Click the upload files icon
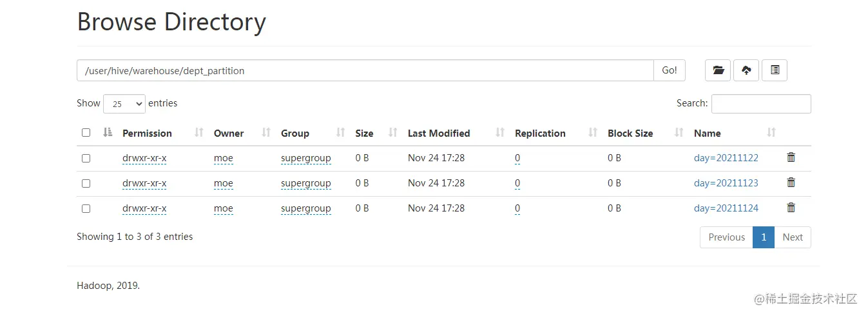The image size is (868, 316). coord(746,70)
